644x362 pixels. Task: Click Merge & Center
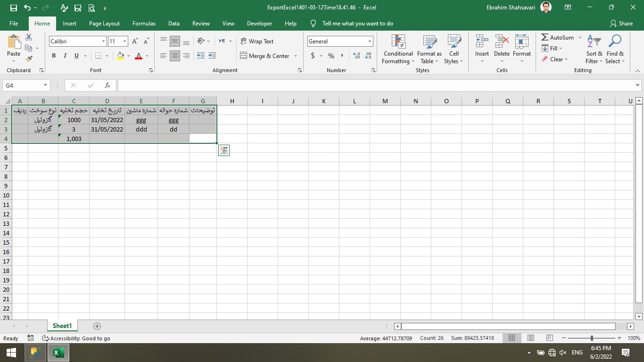[265, 56]
